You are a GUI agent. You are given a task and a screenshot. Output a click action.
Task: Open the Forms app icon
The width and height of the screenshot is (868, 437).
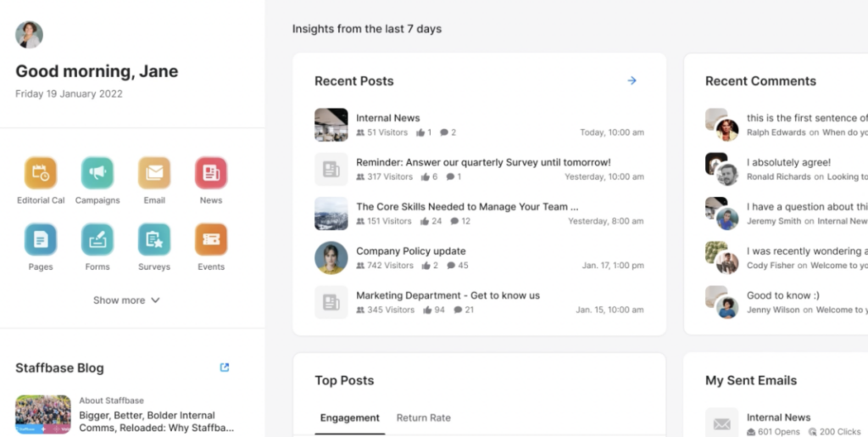(x=97, y=240)
